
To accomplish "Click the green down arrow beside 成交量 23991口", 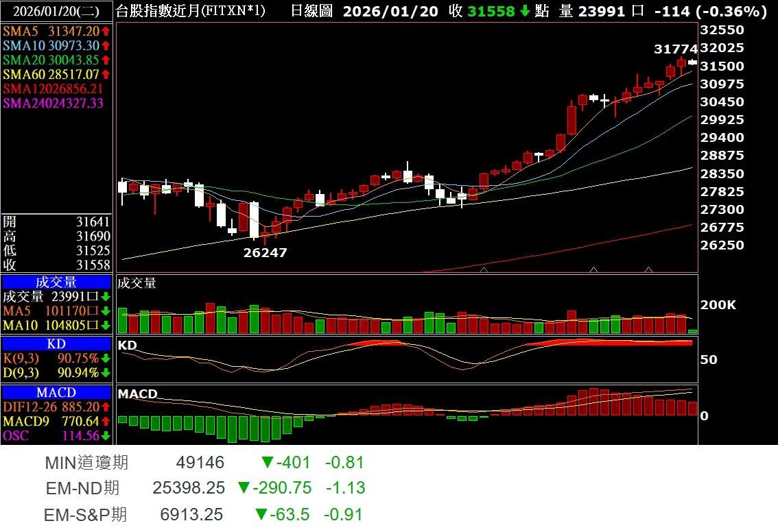I will tap(106, 297).
